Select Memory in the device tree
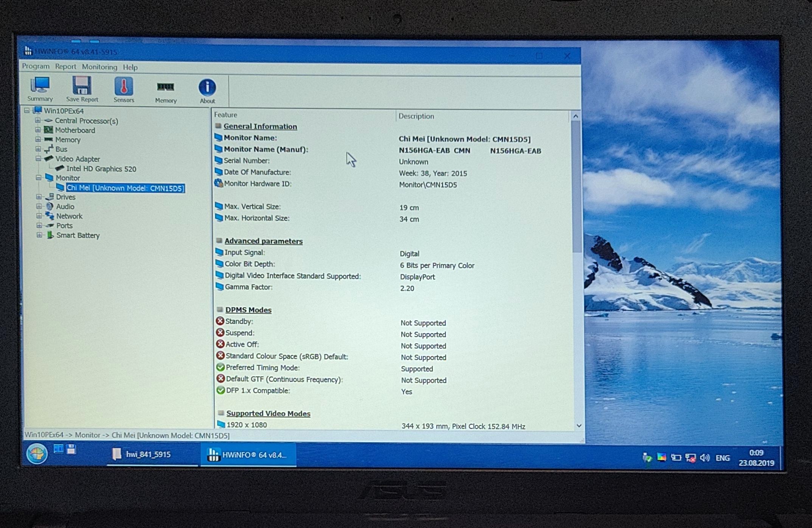 click(68, 140)
